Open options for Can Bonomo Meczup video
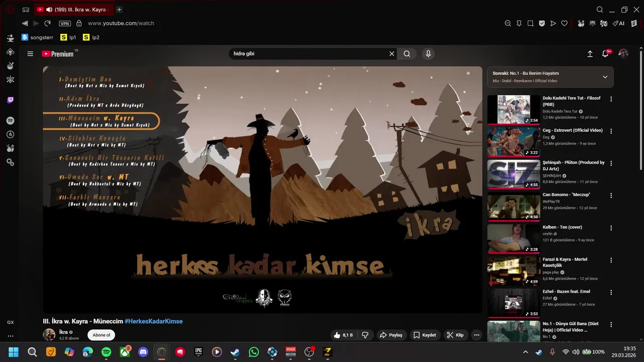The image size is (644, 362). [x=611, y=196]
